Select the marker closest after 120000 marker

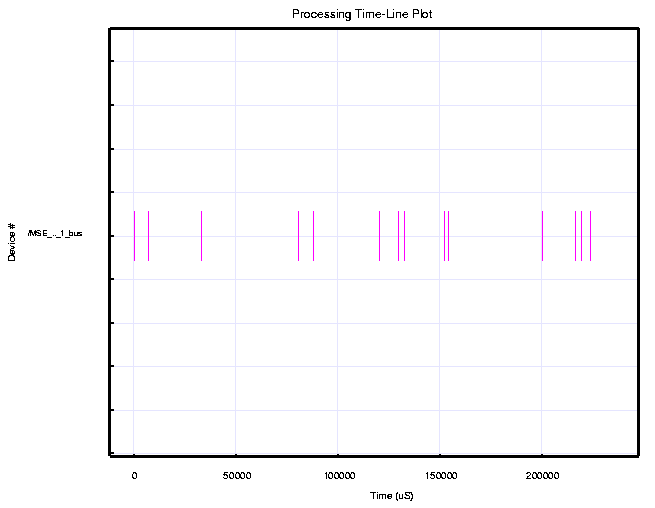point(398,236)
